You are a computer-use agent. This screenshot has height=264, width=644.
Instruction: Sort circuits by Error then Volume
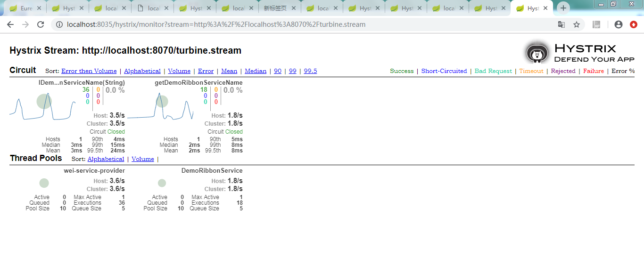(89, 71)
